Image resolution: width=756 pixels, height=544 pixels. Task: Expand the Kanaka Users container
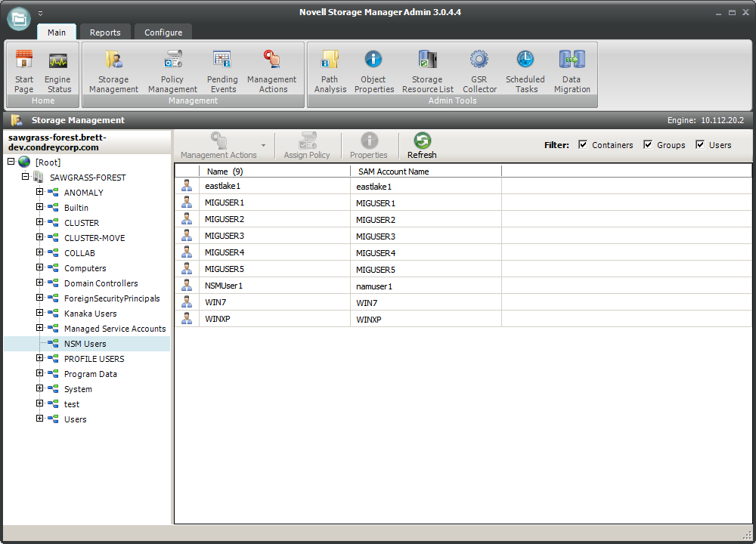(39, 313)
